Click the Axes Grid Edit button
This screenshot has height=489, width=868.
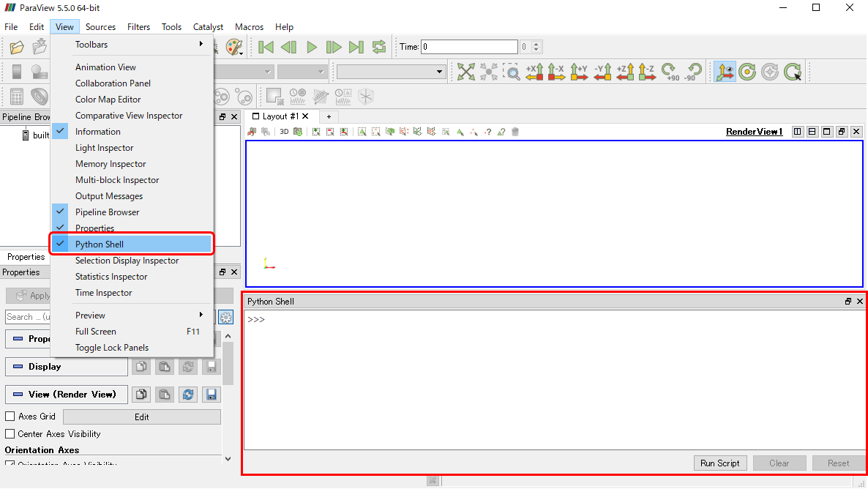142,417
